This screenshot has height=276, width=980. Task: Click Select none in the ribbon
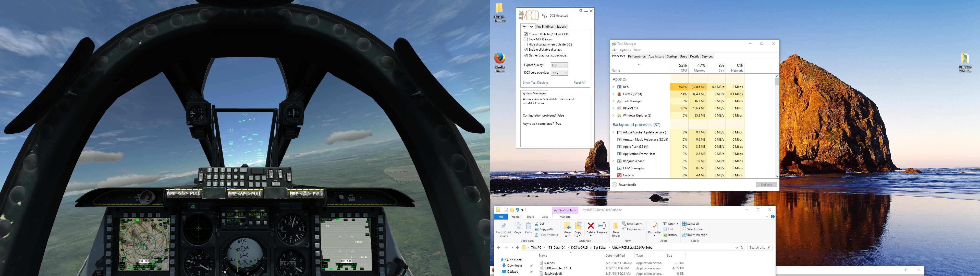click(692, 229)
